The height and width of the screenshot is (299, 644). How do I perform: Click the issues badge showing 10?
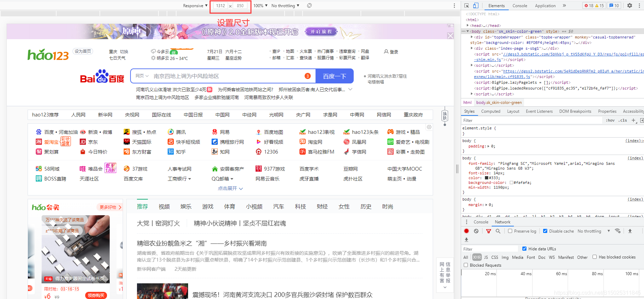(614, 5)
